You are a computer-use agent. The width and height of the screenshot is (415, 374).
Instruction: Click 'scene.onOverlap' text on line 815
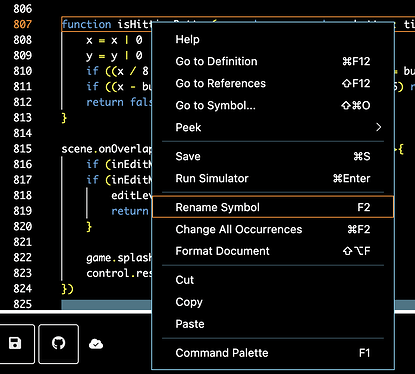tap(107, 149)
